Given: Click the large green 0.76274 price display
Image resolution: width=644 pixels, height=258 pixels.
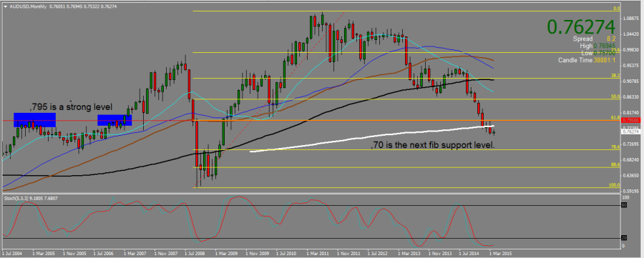Looking at the screenshot, I should click(581, 26).
